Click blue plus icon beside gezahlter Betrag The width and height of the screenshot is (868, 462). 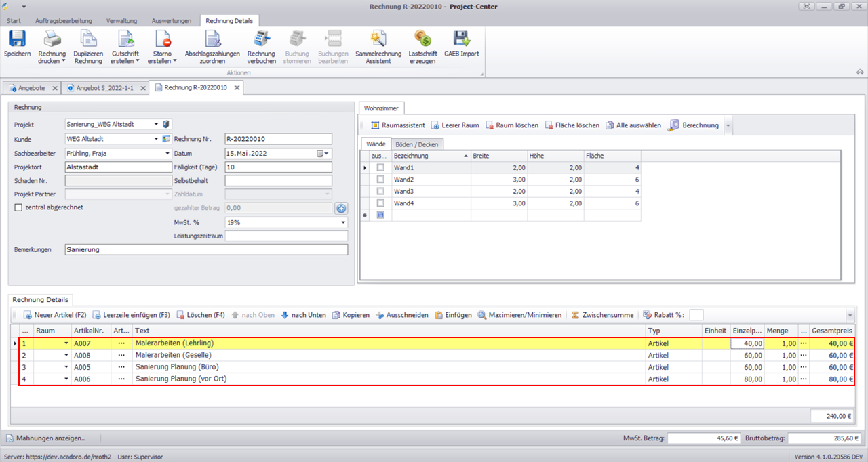coord(341,209)
